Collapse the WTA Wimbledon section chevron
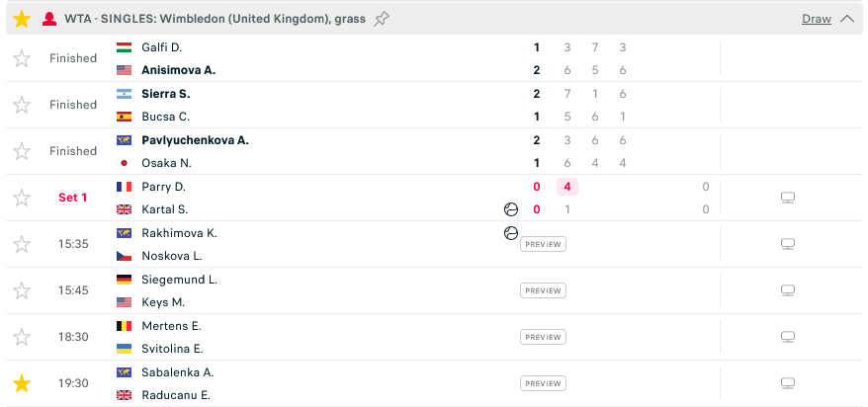This screenshot has height=407, width=868. [847, 19]
